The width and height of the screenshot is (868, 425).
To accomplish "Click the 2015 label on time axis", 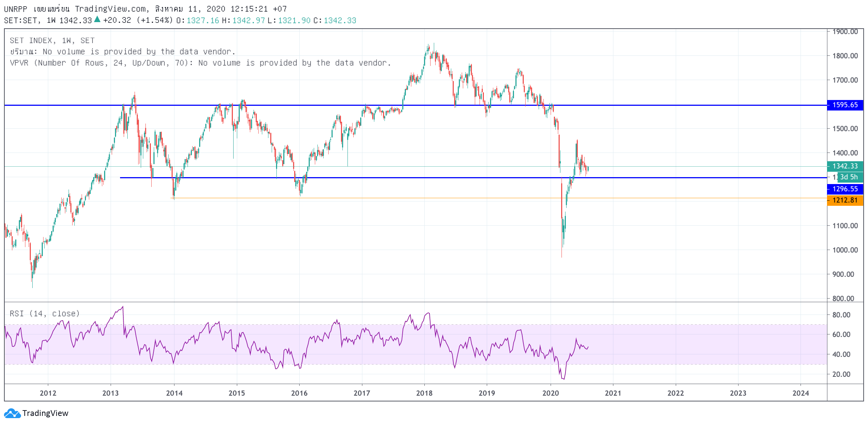I will pyautogui.click(x=237, y=393).
